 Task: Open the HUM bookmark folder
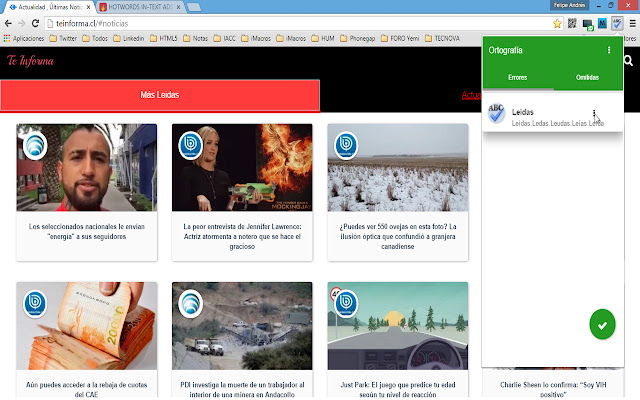(323, 38)
